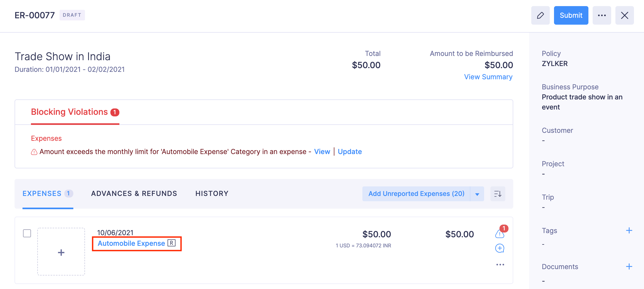Click the add comment icon on expense
This screenshot has height=289, width=644.
499,248
